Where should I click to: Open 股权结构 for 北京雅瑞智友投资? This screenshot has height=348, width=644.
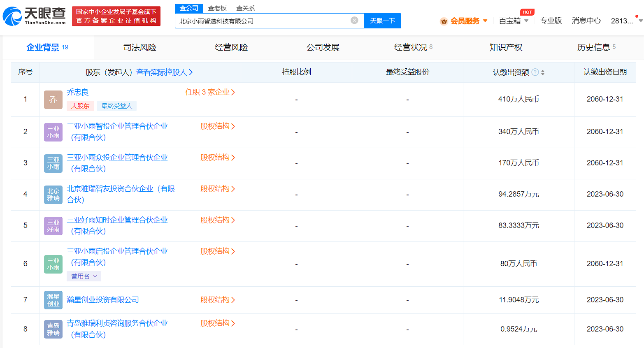click(218, 189)
